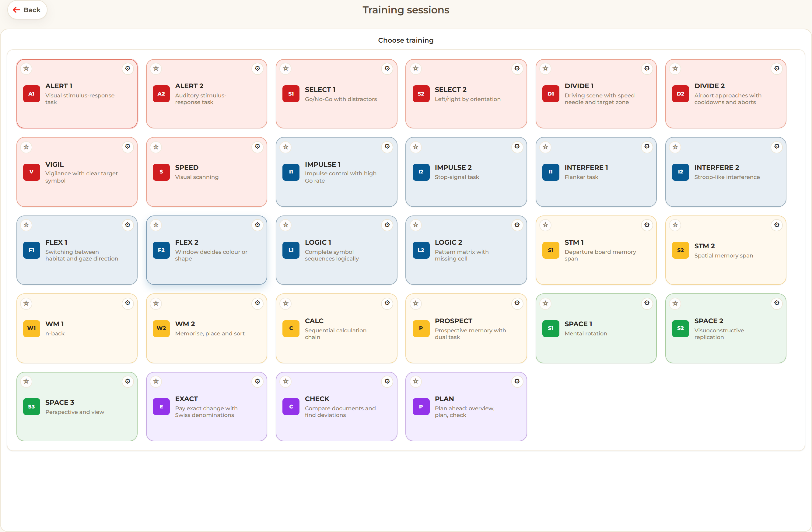Click the 'Visual scanning' description
The width and height of the screenshot is (812, 532).
pyautogui.click(x=197, y=177)
